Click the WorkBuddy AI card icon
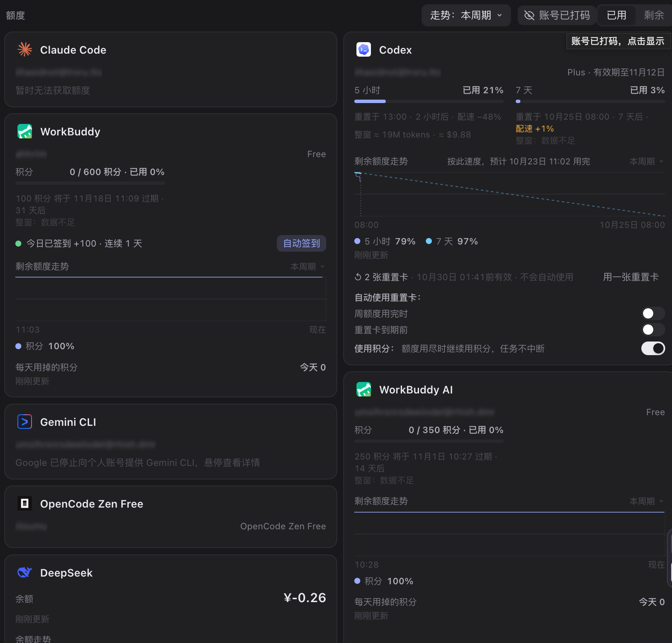 tap(364, 390)
